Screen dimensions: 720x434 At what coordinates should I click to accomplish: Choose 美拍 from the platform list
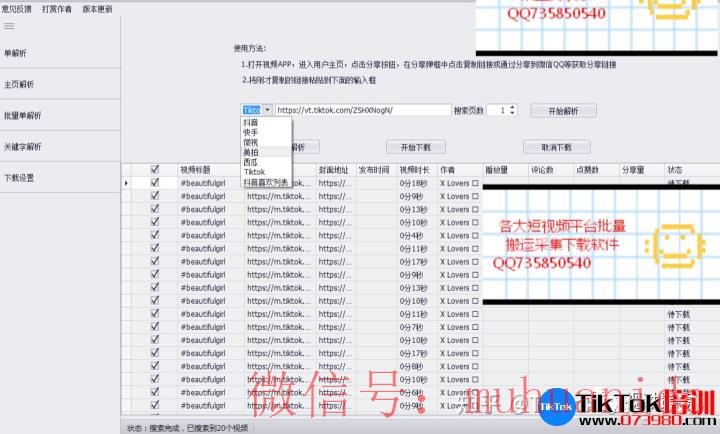coord(266,152)
